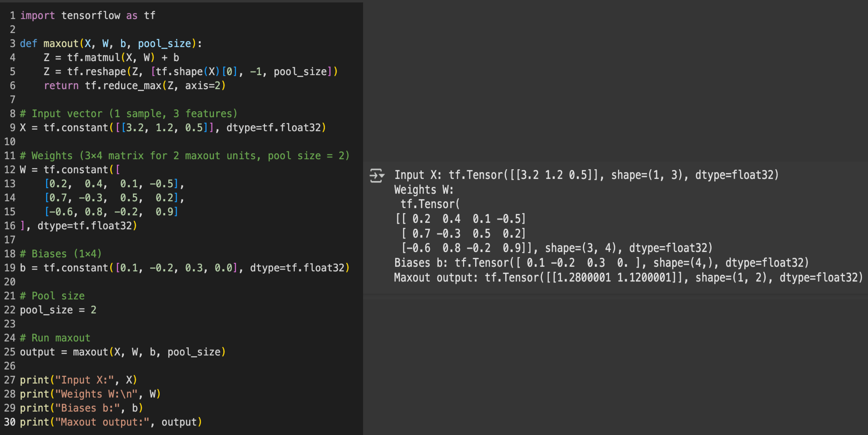Click the 'Maxout output:' result line

[629, 278]
